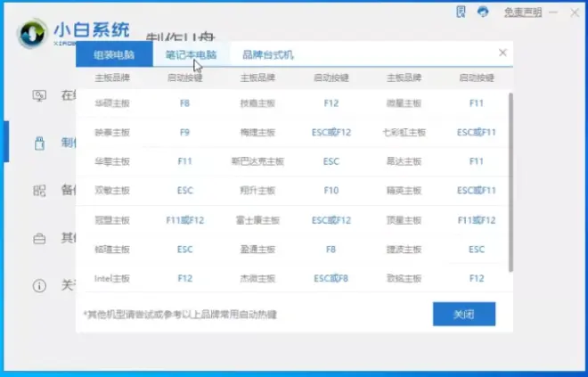Click the Intel主板 cell
588x377 pixels.
click(x=112, y=279)
